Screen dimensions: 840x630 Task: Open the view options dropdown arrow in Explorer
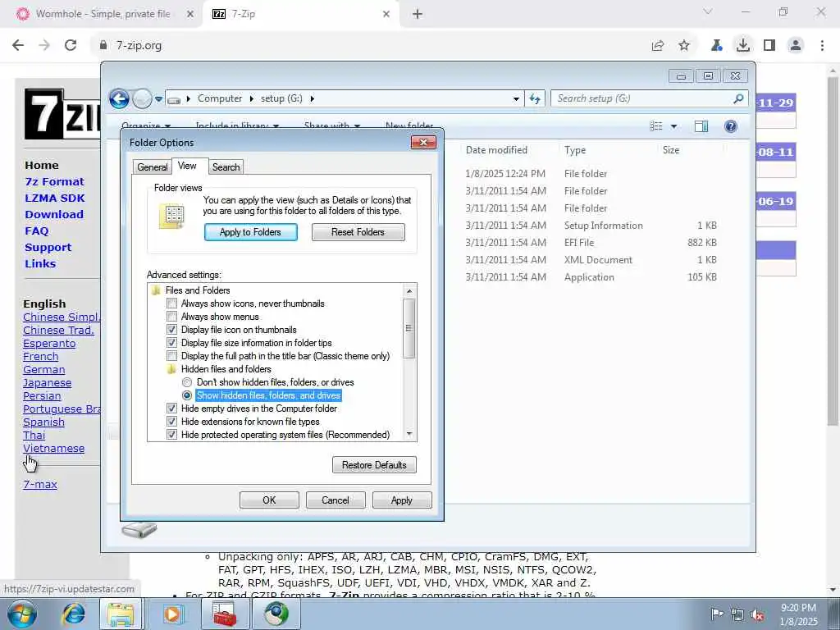point(674,126)
